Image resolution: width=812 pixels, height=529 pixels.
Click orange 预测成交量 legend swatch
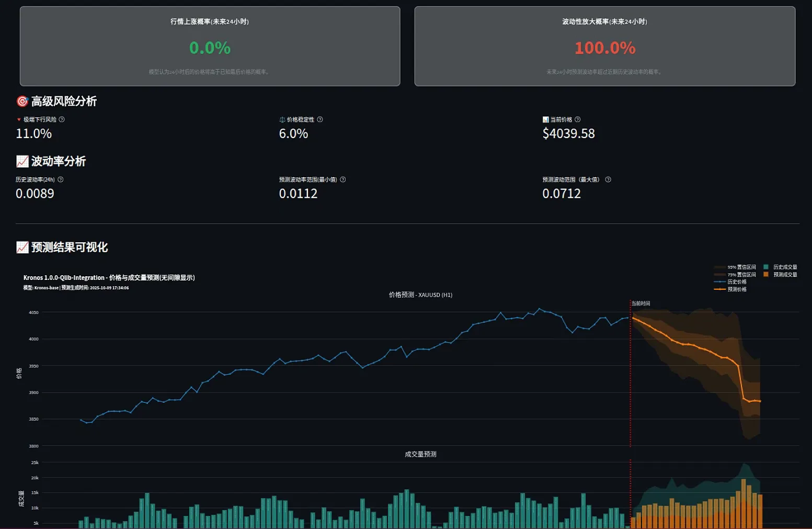coord(766,275)
